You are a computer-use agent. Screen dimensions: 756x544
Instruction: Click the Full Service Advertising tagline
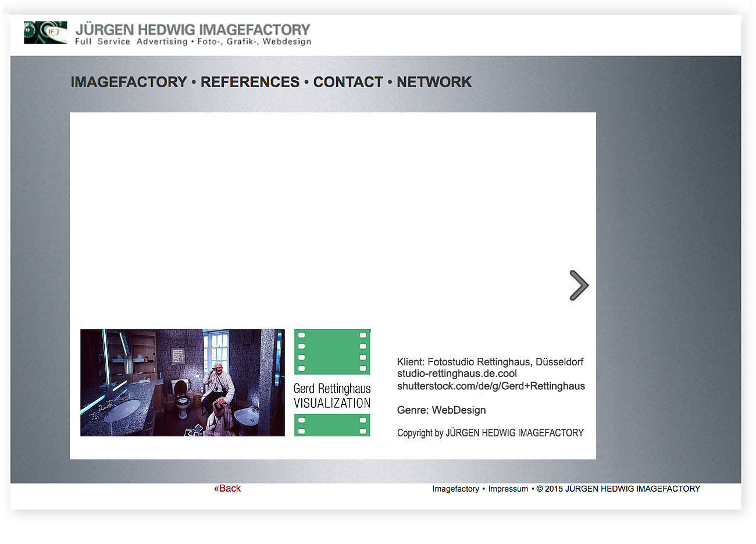tap(192, 42)
